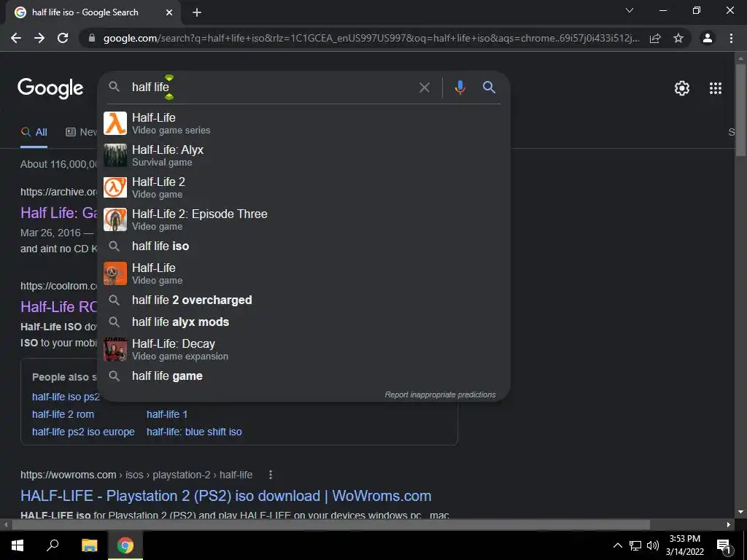
Task: Click the horizontal scrollbar at page bottom
Action: click(330, 525)
